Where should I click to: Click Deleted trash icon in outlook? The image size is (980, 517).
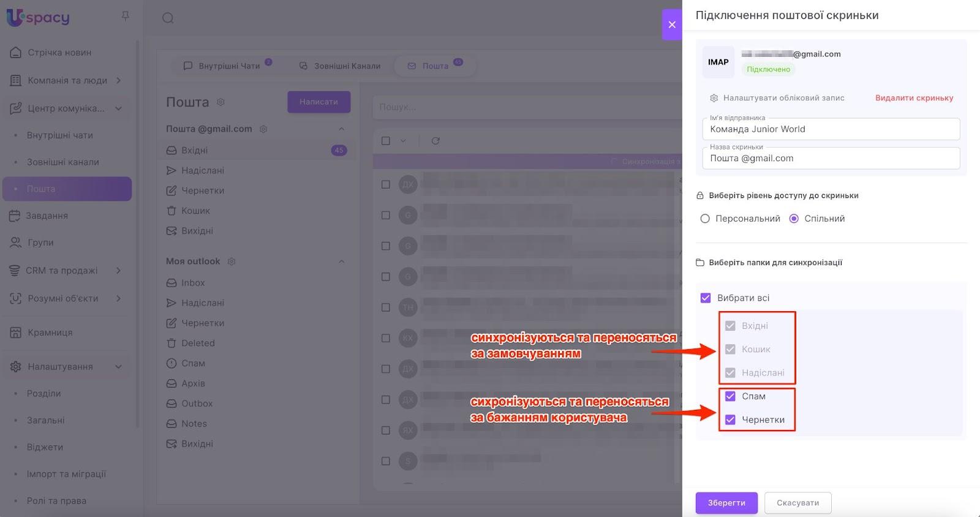tap(171, 343)
